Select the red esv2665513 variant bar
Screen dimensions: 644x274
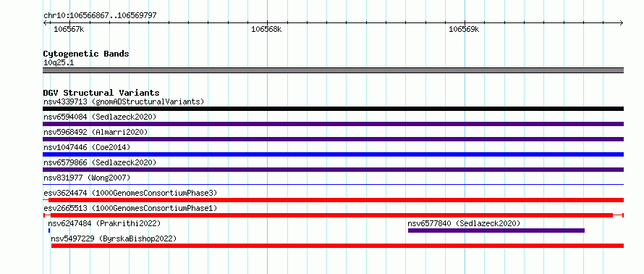point(333,215)
